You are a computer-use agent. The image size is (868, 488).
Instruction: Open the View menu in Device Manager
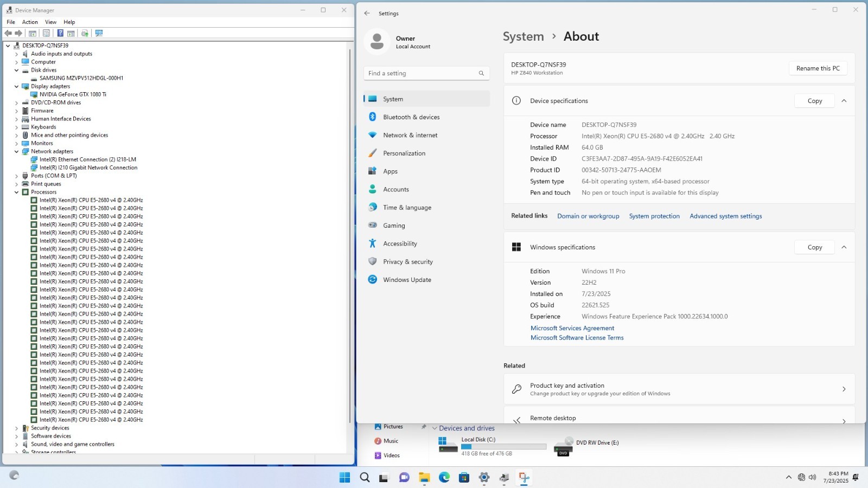[x=50, y=22]
